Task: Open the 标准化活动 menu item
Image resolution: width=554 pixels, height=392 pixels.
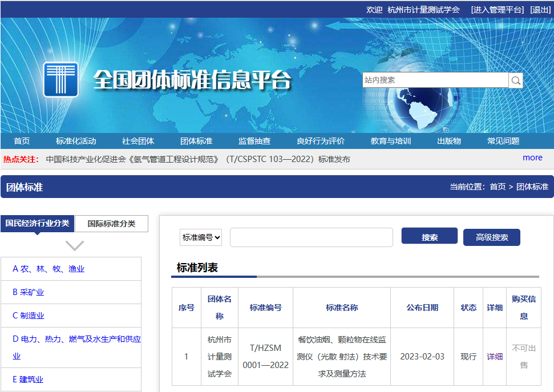Action: tap(76, 141)
